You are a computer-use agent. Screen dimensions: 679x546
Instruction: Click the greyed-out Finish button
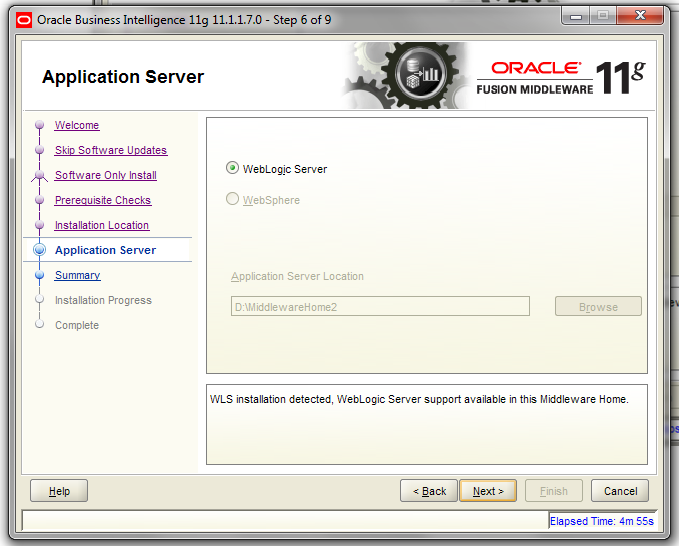(x=554, y=491)
